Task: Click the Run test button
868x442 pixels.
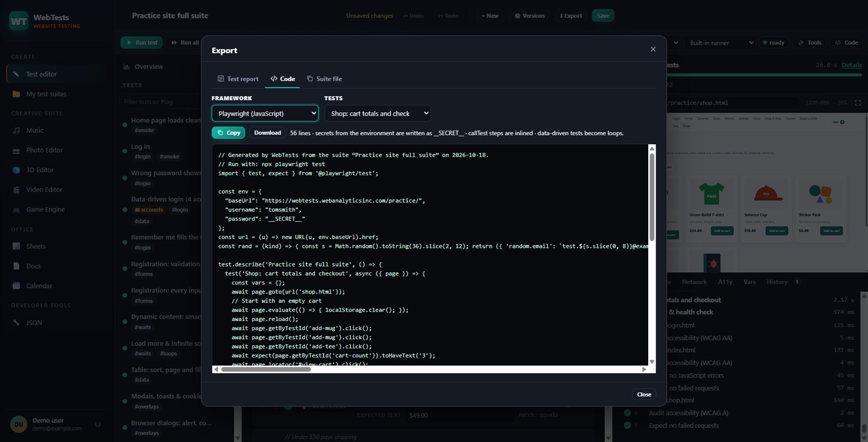Action: click(x=142, y=42)
